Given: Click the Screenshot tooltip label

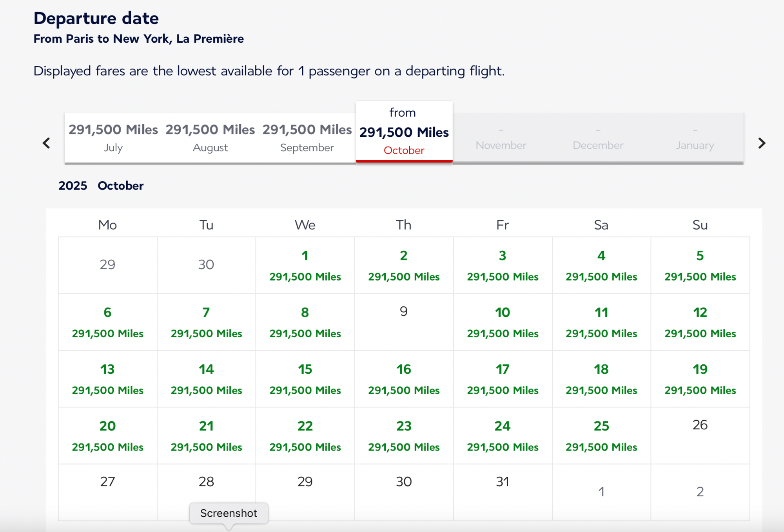Looking at the screenshot, I should pos(229,513).
